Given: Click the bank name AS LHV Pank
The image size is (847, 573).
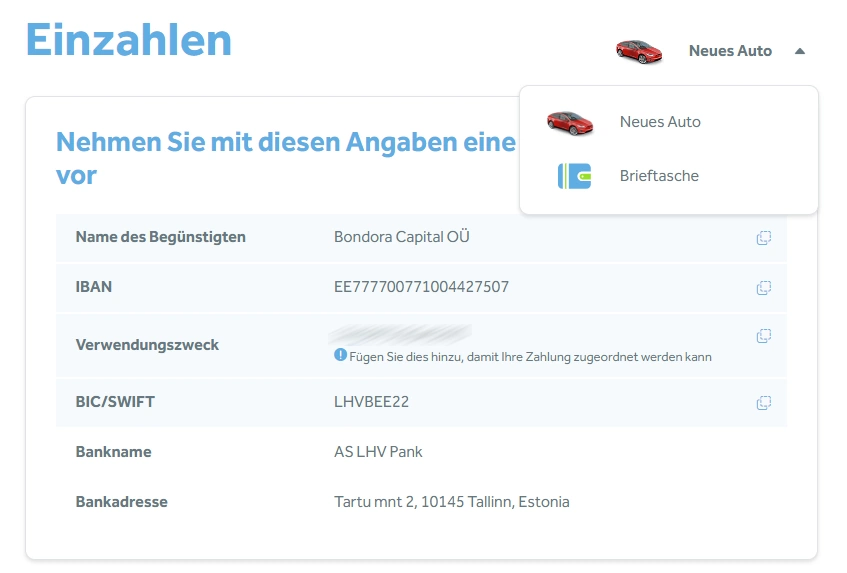Looking at the screenshot, I should (x=378, y=452).
